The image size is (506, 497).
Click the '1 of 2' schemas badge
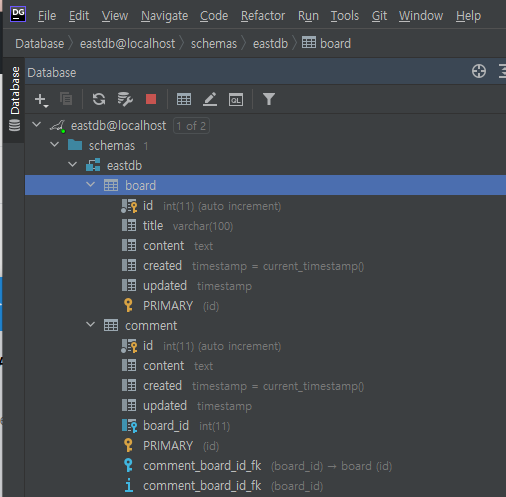click(x=191, y=126)
